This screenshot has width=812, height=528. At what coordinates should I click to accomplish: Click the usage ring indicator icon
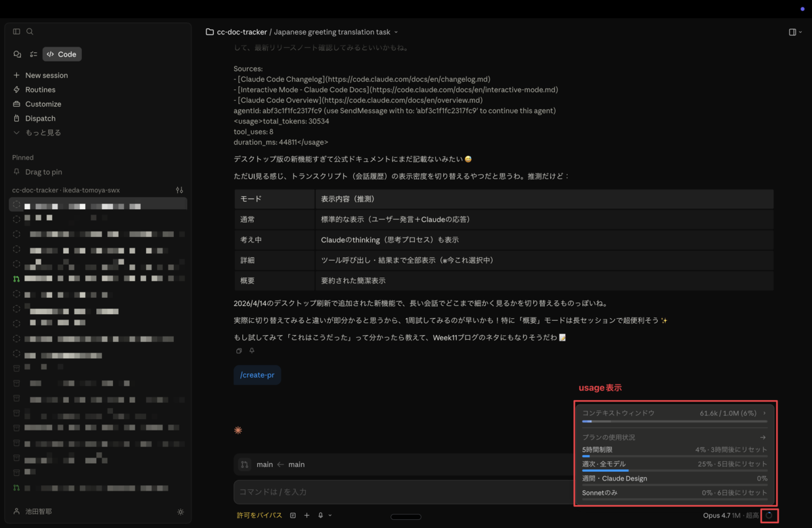pyautogui.click(x=769, y=516)
